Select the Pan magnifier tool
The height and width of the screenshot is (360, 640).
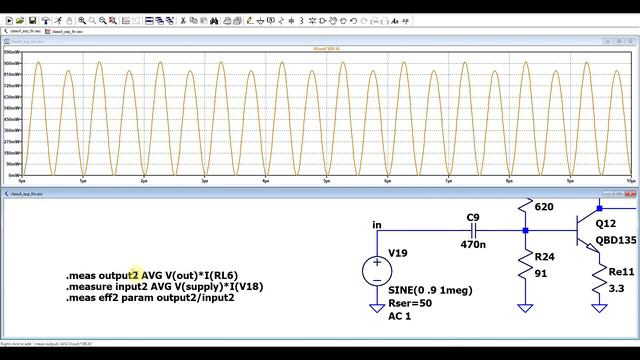pyautogui.click(x=92, y=20)
